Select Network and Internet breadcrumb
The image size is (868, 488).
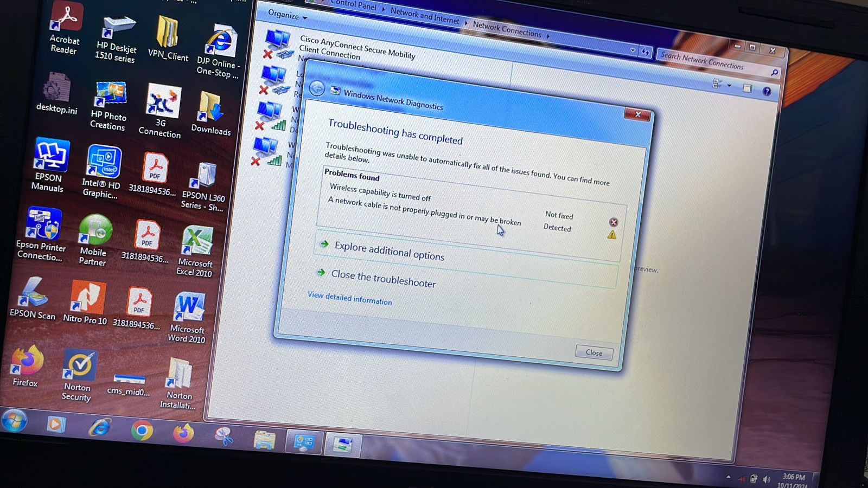(x=424, y=16)
